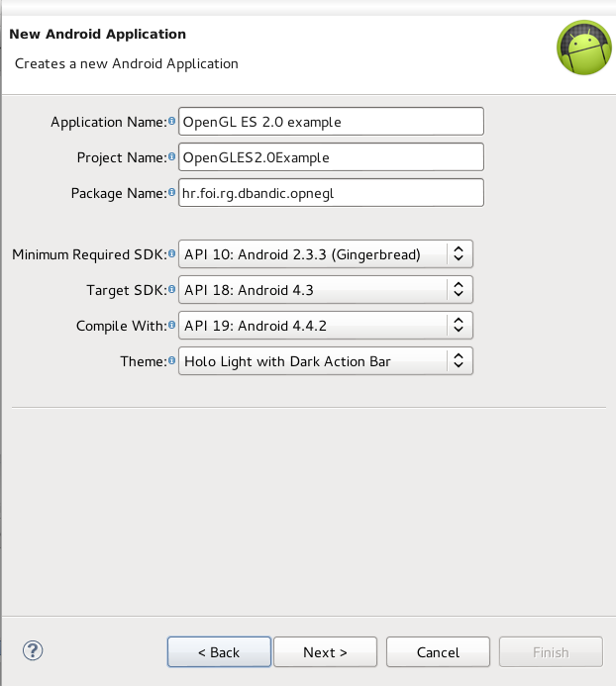Click the info icon beside Project Name
616x686 pixels.
[x=172, y=156]
